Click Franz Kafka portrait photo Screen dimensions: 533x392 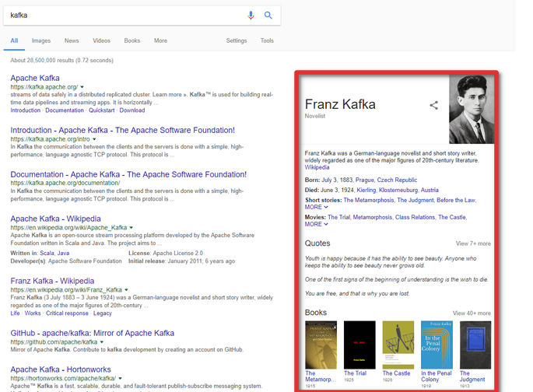tap(472, 109)
